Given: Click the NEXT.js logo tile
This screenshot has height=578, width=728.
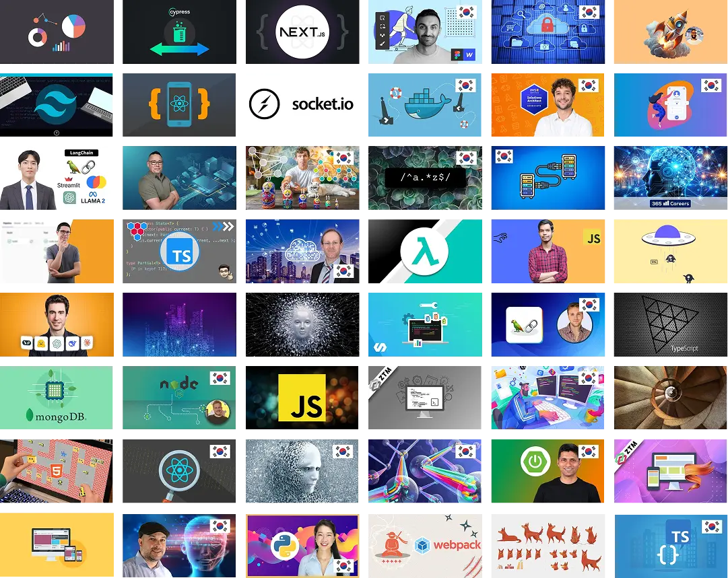Looking at the screenshot, I should pyautogui.click(x=302, y=32).
